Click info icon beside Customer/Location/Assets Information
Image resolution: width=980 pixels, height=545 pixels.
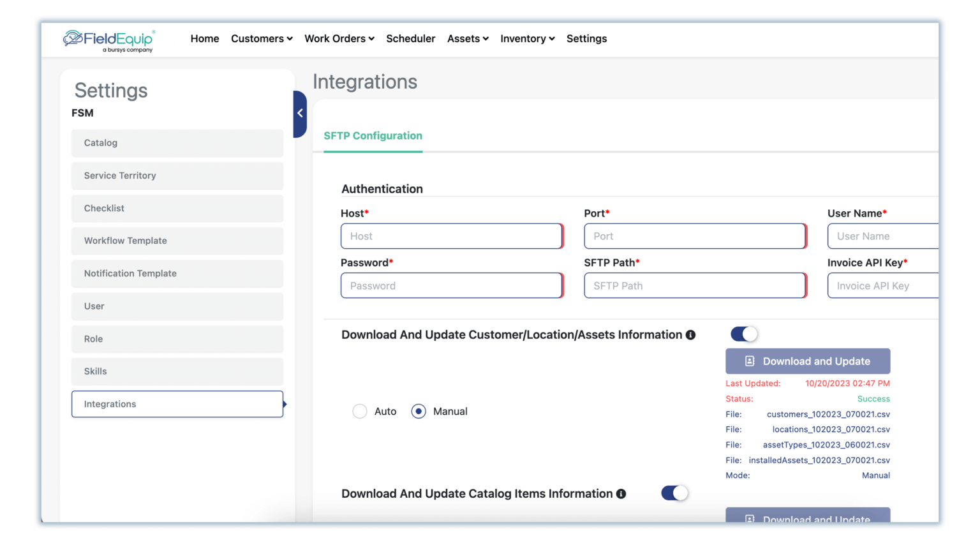pyautogui.click(x=690, y=334)
